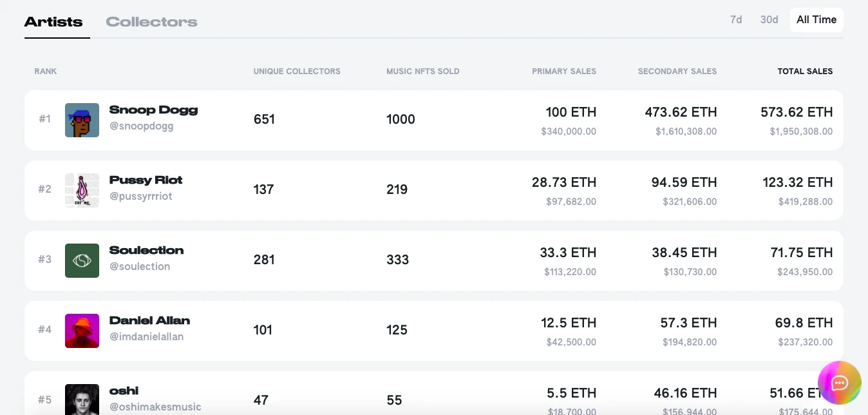Click the $419,288.00 total sales amount
Screen dimensions: 868x415
[805, 202]
